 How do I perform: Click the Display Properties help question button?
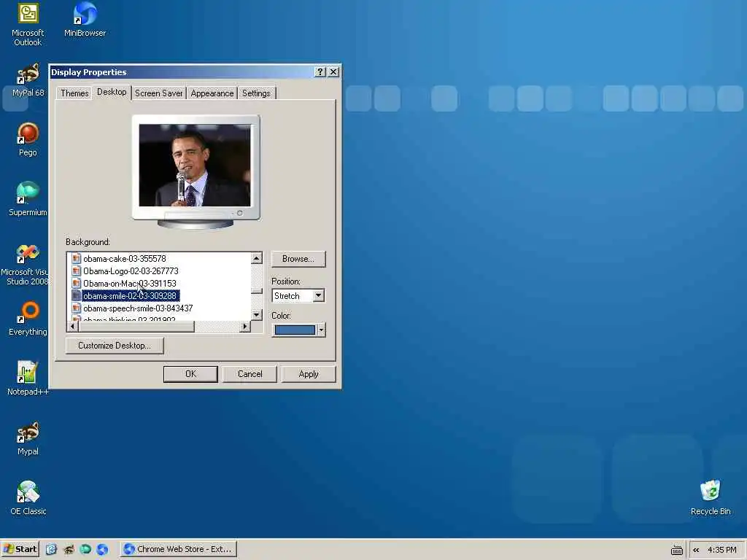click(320, 72)
